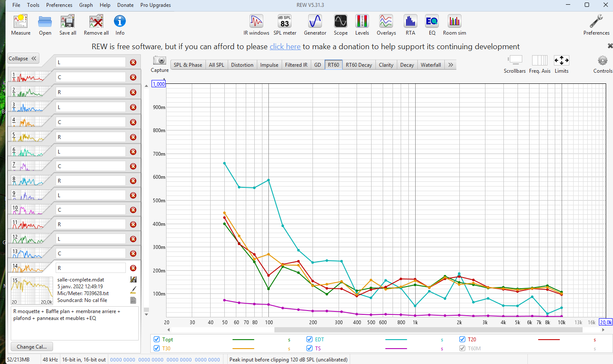Open the Graph menu
The height and width of the screenshot is (364, 613).
pos(86,5)
